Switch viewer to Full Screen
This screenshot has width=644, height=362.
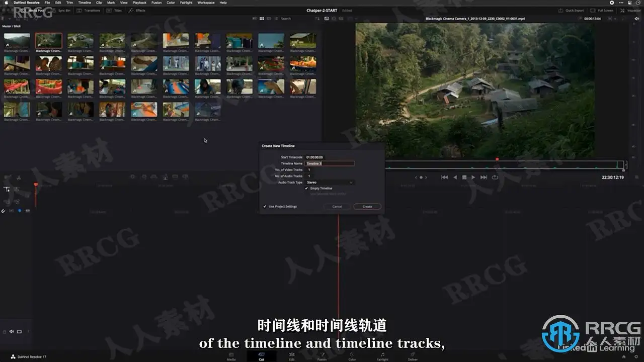(x=602, y=10)
